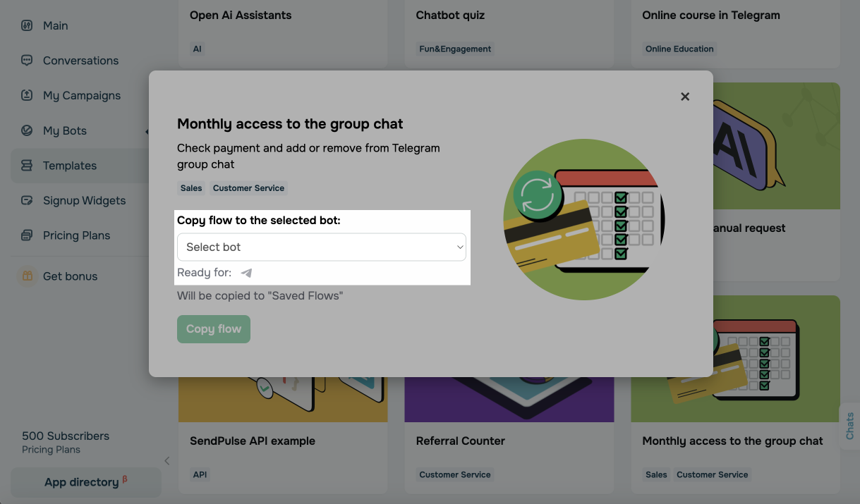
Task: Open the Select bot dropdown
Action: (x=321, y=247)
